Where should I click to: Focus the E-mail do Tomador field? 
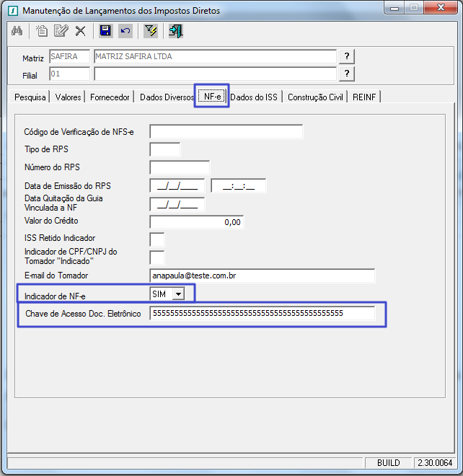tap(263, 276)
